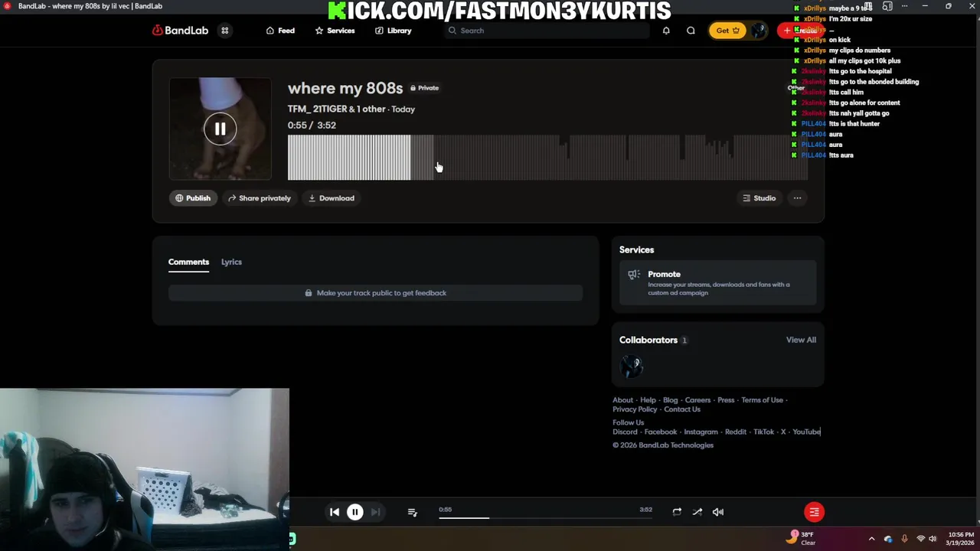Click the yellow Get membership button
Image resolution: width=980 pixels, height=551 pixels.
(x=727, y=31)
